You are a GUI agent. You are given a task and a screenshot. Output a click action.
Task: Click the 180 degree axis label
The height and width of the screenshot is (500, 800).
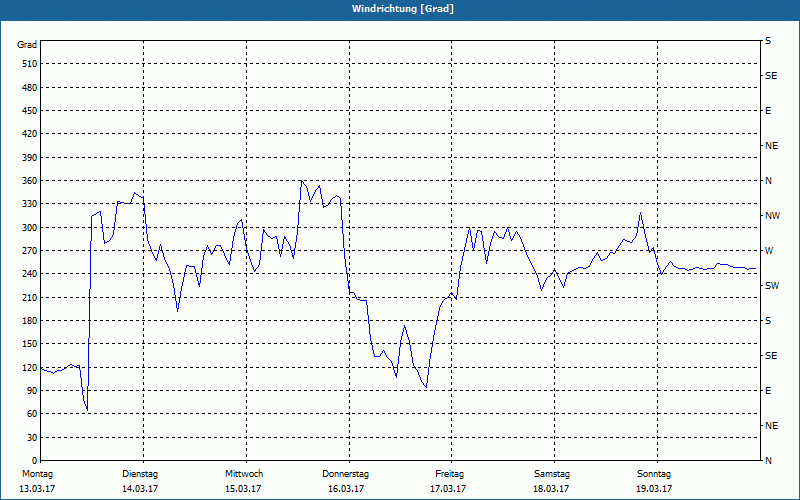click(30, 320)
